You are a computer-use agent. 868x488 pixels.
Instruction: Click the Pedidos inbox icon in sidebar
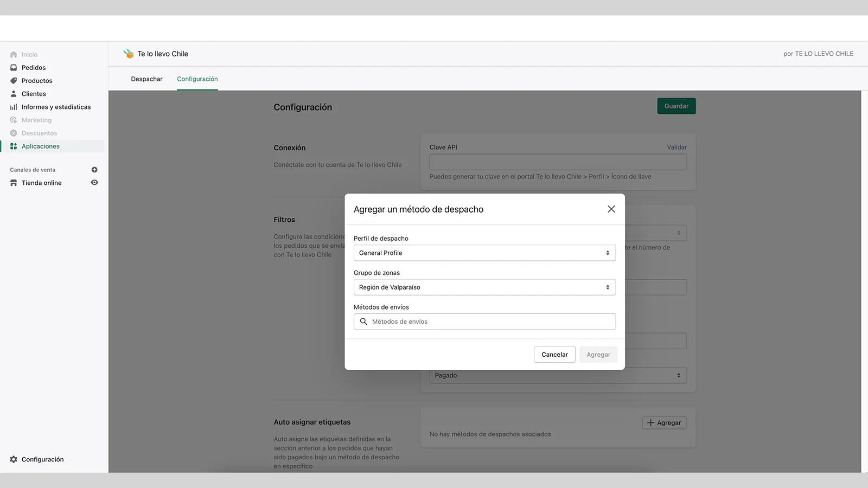(14, 68)
